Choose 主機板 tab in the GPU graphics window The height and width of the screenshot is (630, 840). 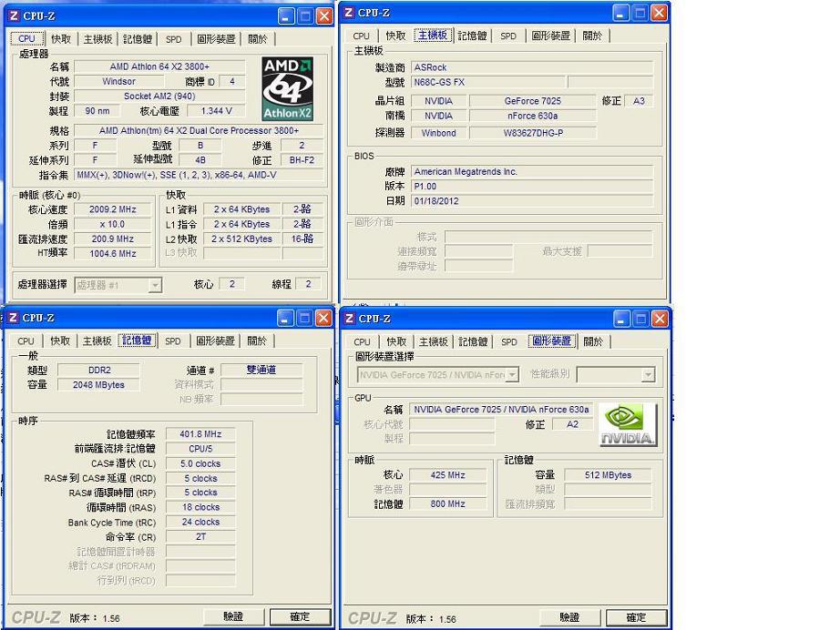(x=434, y=341)
